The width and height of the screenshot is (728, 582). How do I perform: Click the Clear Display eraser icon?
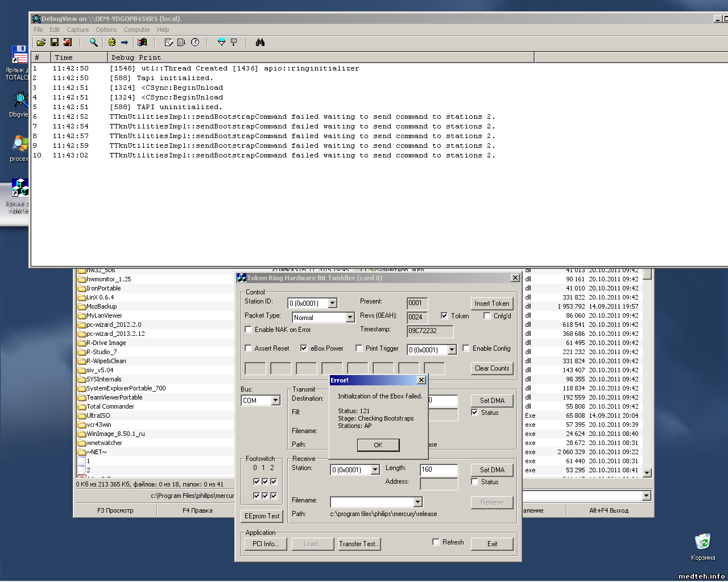click(x=168, y=43)
